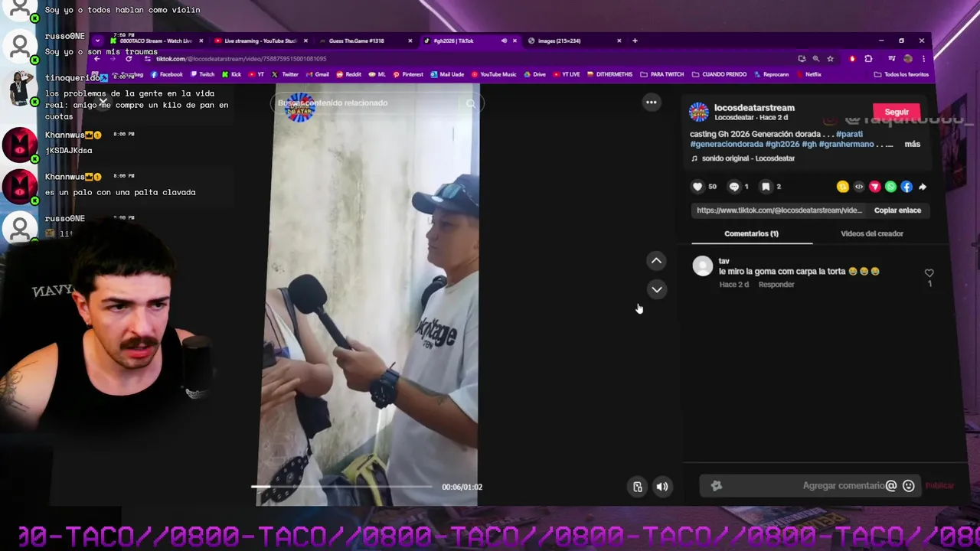Switch to the Videos del creador tab
The image size is (980, 551).
pos(872,233)
